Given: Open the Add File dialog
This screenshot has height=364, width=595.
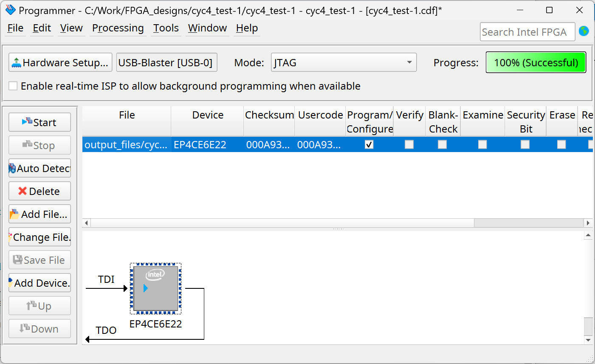Looking at the screenshot, I should coord(39,214).
